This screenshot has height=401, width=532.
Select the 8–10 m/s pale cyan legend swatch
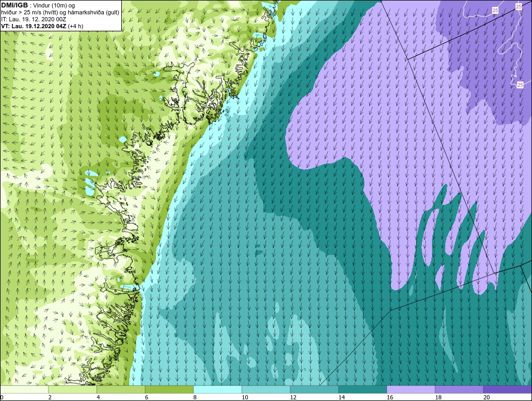click(x=218, y=389)
